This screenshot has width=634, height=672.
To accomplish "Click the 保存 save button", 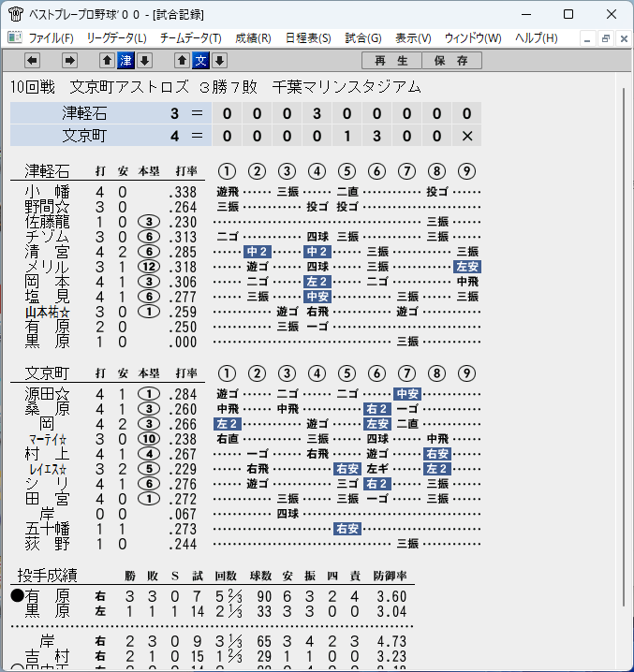I will tap(451, 61).
